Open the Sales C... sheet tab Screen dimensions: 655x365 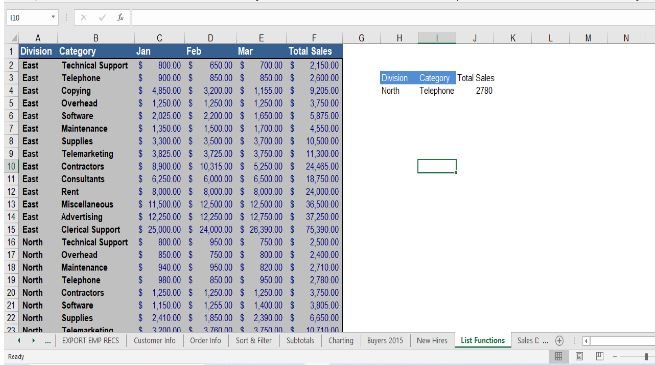532,340
